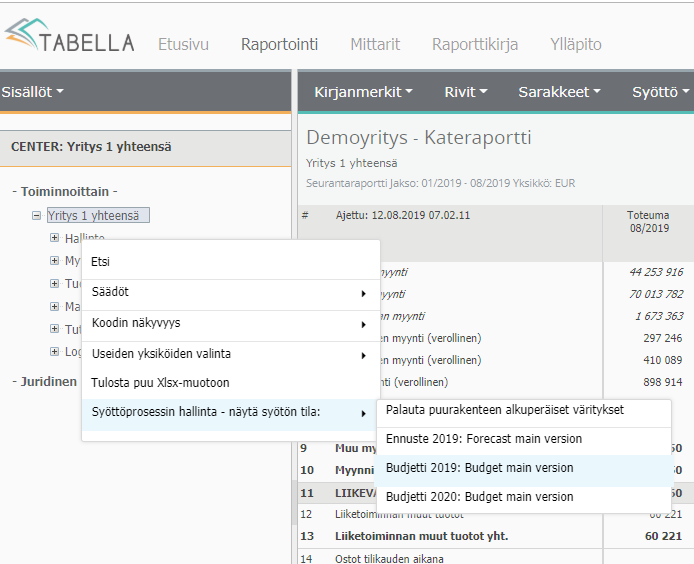Open the Syöttö dropdown menu
The height and width of the screenshot is (564, 694).
click(x=660, y=92)
